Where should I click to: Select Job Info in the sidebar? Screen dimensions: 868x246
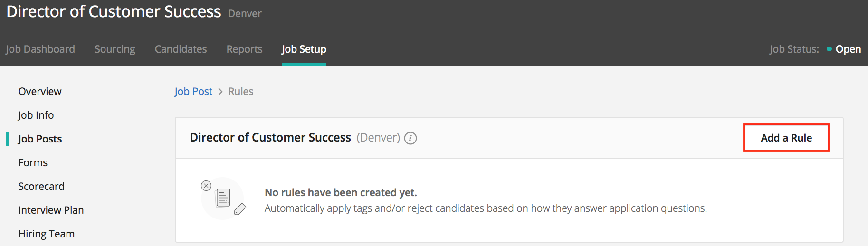click(x=36, y=115)
